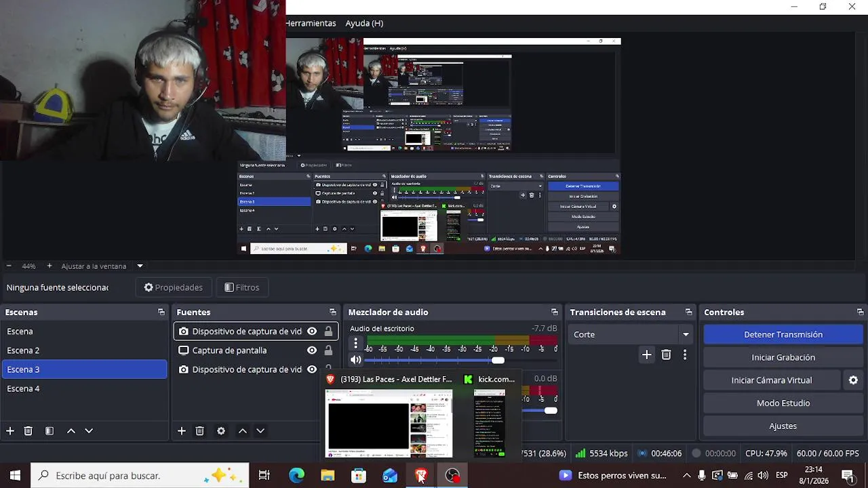Move selected source up in Fuentes
Viewport: 868px width, 488px height.
click(x=242, y=431)
